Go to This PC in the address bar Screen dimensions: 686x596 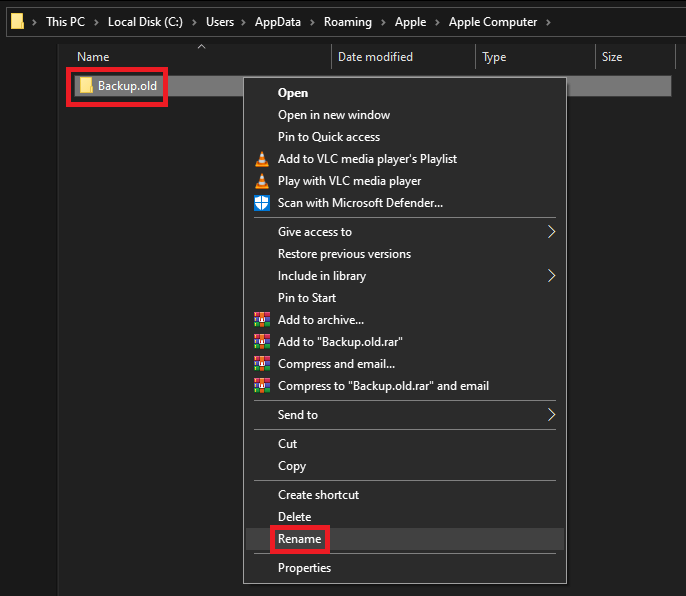(x=65, y=22)
